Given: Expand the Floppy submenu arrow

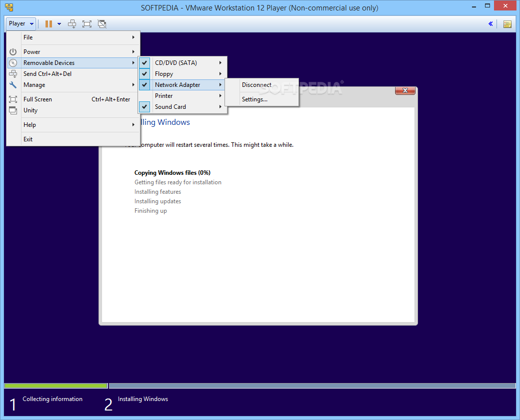Looking at the screenshot, I should (220, 73).
